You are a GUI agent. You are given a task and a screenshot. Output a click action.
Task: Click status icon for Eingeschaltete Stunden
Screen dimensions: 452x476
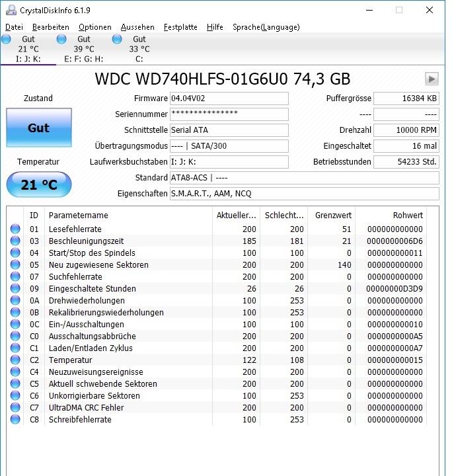(15, 288)
